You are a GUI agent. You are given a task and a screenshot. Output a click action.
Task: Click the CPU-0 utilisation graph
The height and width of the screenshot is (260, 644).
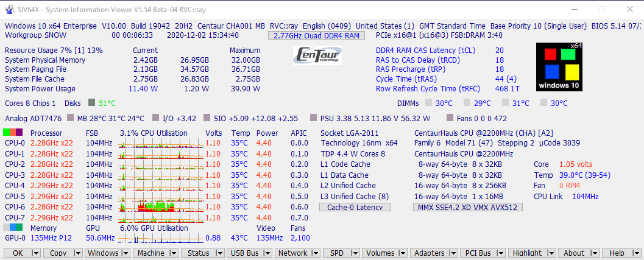160,144
